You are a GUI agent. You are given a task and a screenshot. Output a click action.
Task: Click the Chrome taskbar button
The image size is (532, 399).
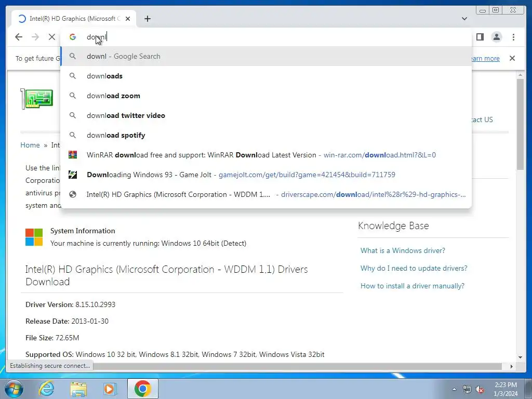point(143,389)
